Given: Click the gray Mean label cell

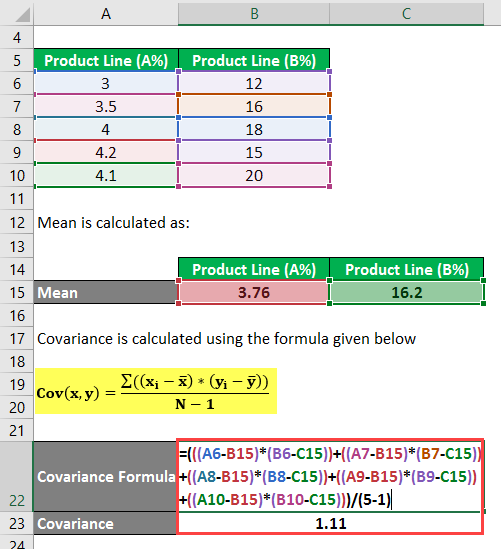Looking at the screenshot, I should 106,292.
